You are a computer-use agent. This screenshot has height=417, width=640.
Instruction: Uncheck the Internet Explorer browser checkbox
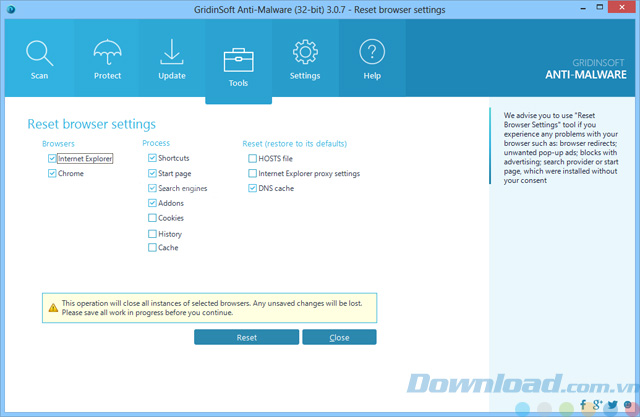(x=52, y=158)
